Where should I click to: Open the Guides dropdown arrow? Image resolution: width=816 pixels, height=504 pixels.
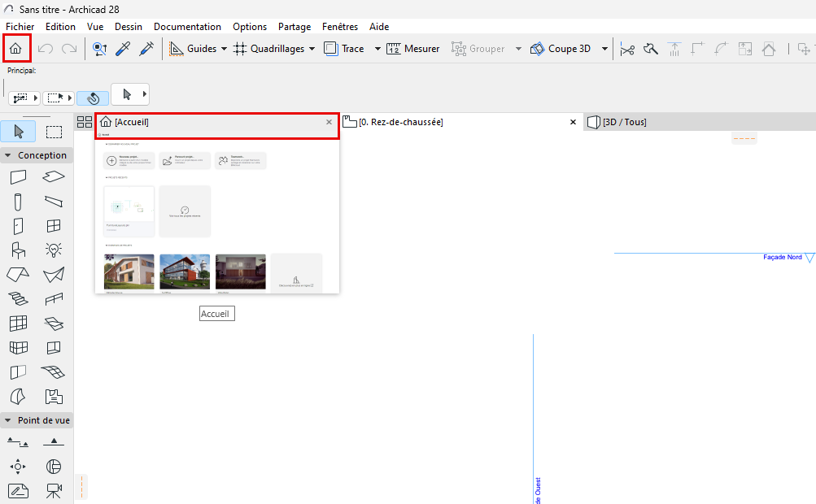[223, 48]
